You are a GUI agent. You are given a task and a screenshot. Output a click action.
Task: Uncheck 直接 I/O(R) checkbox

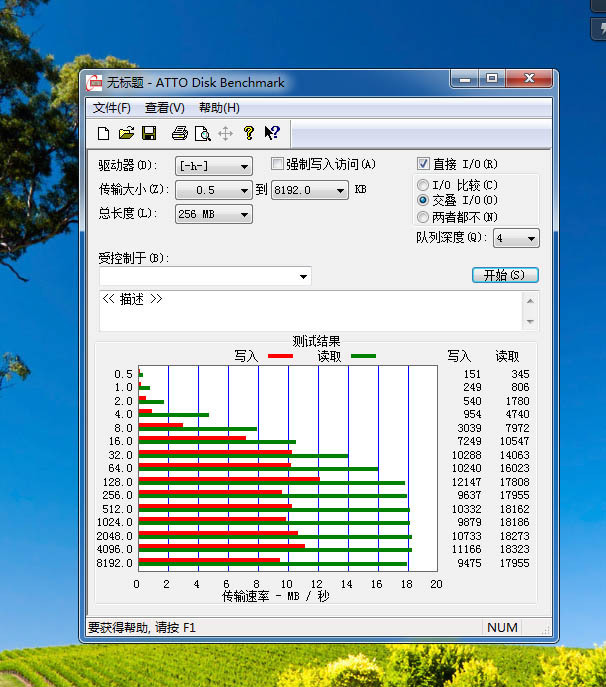423,164
